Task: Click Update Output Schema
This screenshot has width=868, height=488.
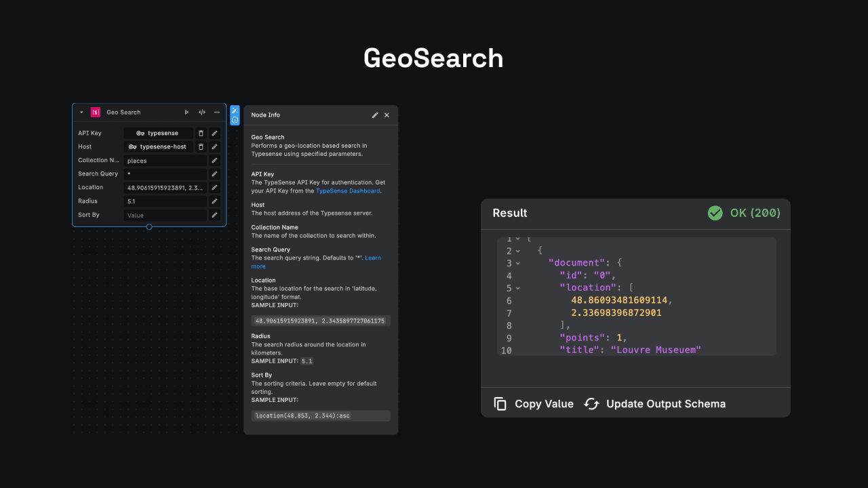Action: pyautogui.click(x=655, y=404)
